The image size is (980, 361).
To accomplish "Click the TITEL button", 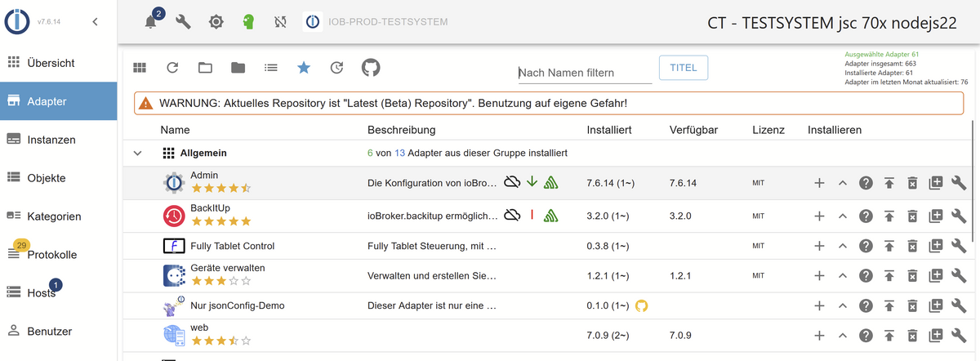I will click(x=683, y=68).
